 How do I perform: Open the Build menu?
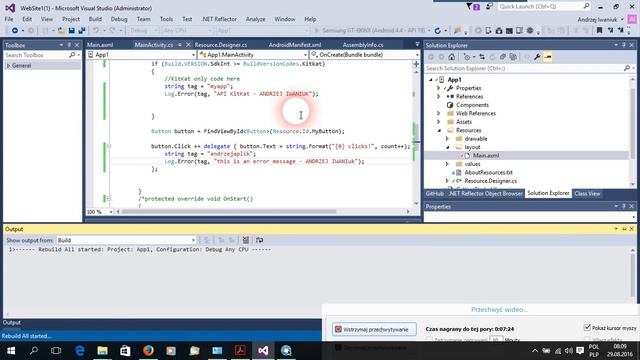tap(95, 19)
